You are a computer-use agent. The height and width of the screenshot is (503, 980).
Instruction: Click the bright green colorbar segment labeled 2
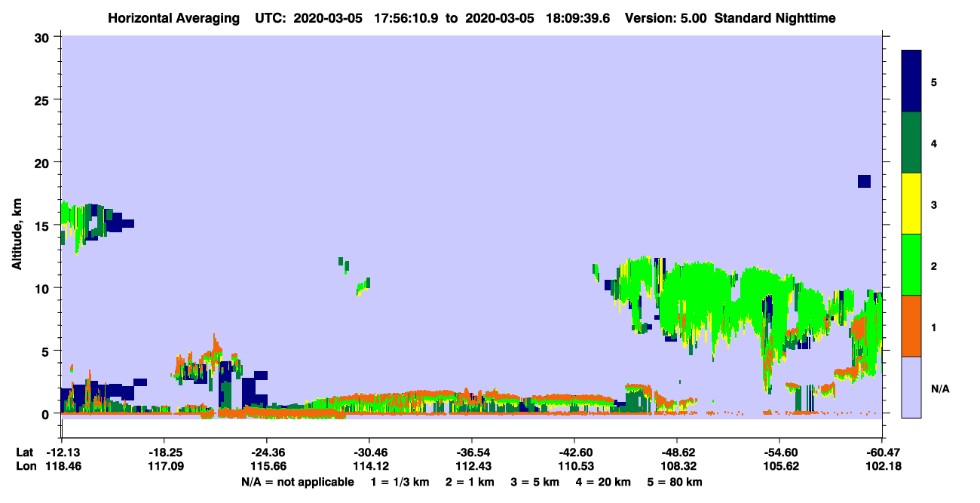[911, 265]
